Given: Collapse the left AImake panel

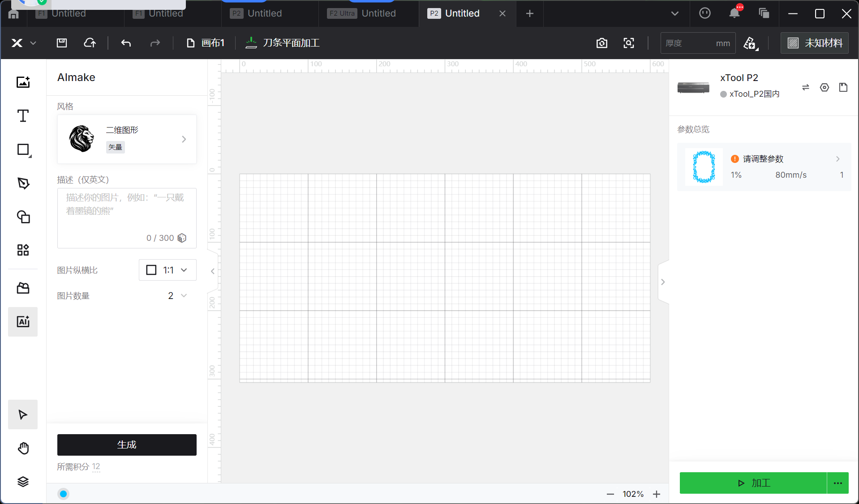Looking at the screenshot, I should pos(213,271).
